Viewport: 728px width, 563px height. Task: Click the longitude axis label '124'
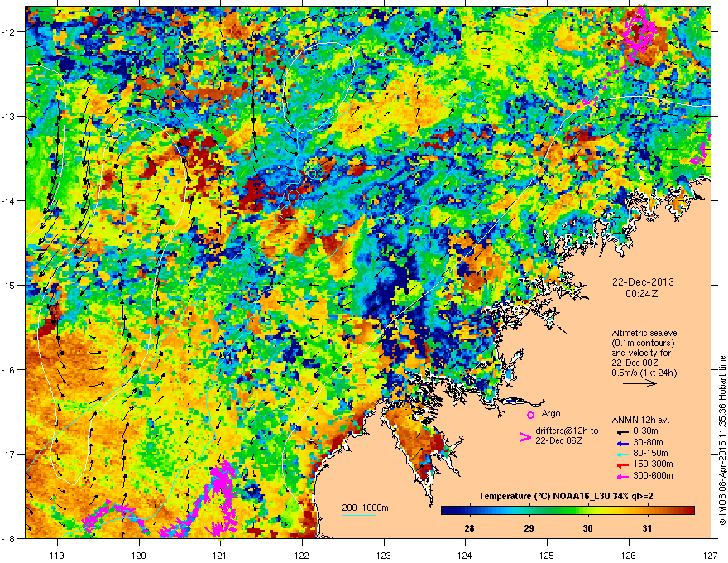click(x=465, y=555)
